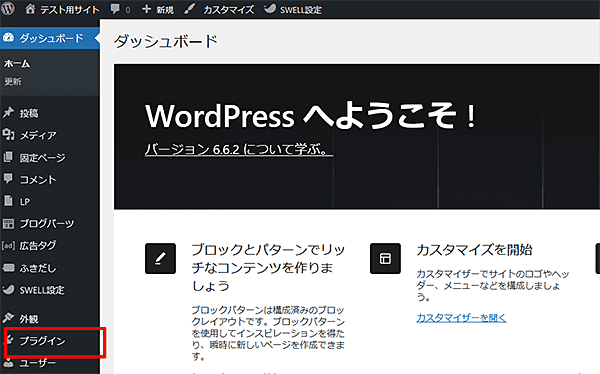This screenshot has width=600, height=374.
Task: Click the brush icon beside カスタマイズ
Action: [x=189, y=9]
